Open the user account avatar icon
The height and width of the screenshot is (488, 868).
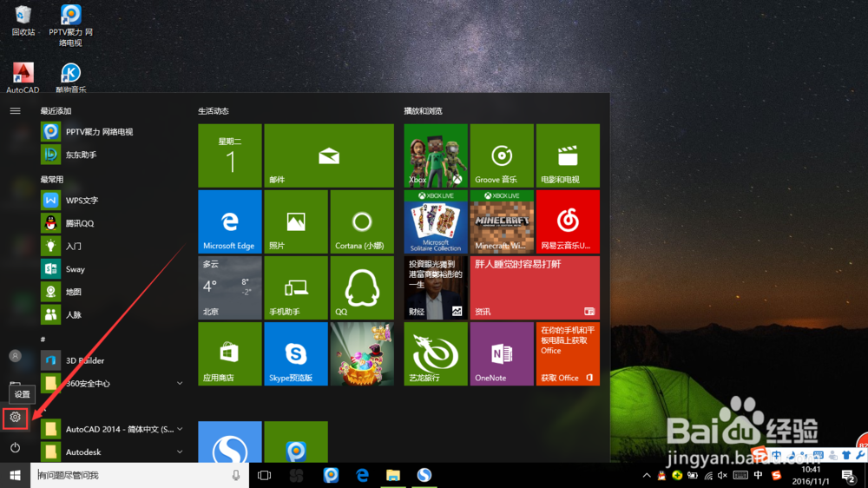coord(15,356)
